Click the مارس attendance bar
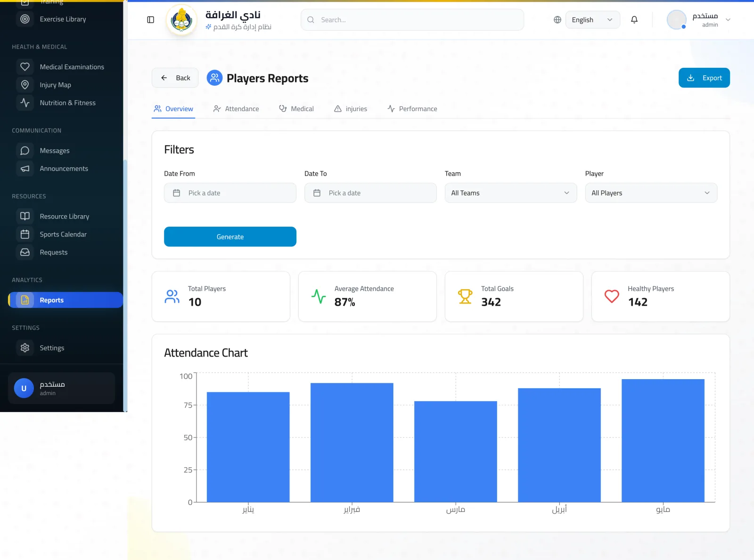 point(456,452)
